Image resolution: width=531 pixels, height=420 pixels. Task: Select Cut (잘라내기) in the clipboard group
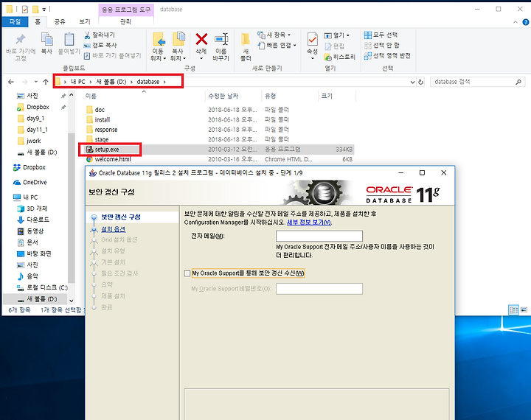pyautogui.click(x=100, y=35)
